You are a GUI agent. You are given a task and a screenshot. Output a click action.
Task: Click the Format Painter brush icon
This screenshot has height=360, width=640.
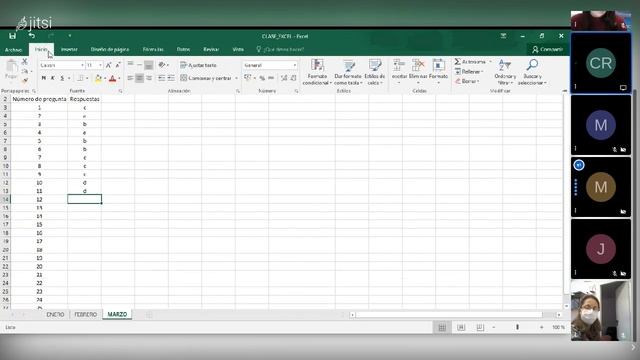tap(24, 81)
